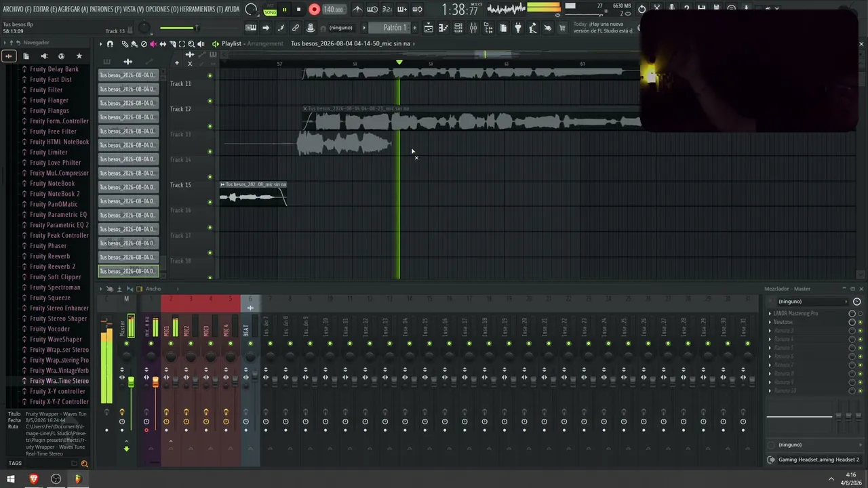
Task: Open the AGREGAR menu
Action: pyautogui.click(x=74, y=9)
